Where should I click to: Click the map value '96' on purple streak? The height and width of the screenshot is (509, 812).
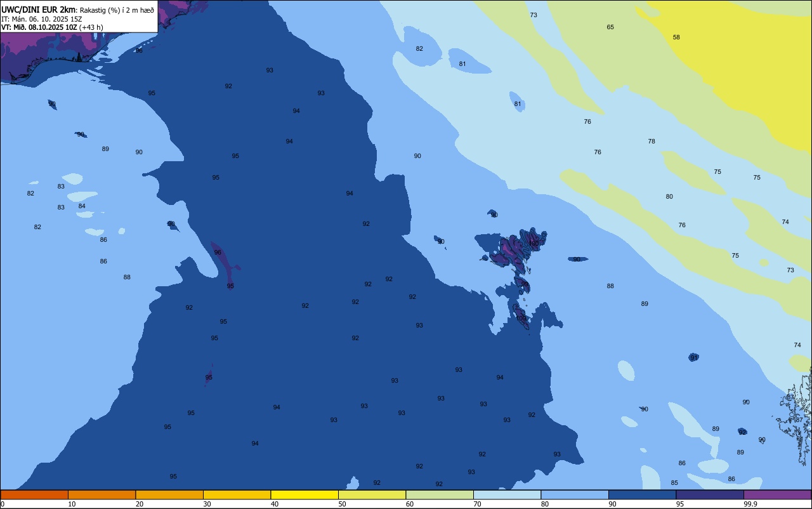(218, 253)
